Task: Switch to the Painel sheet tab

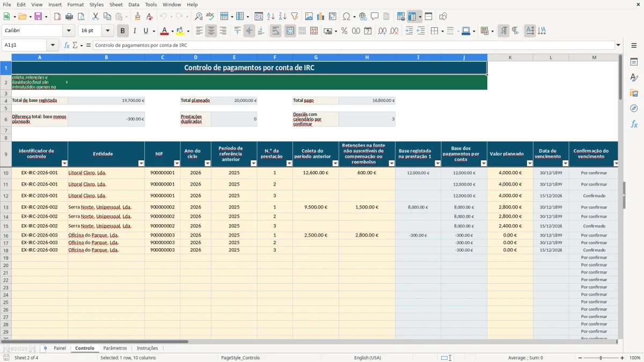Action: (60, 348)
